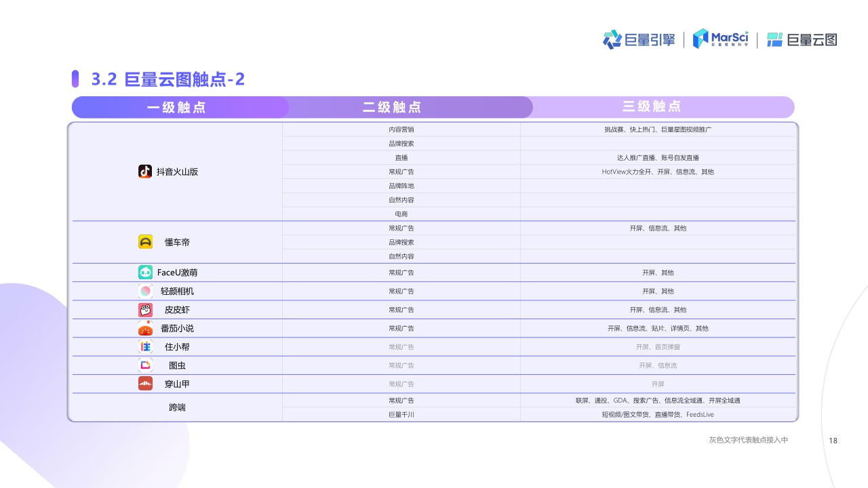Click the 抖音火山版 app icon
Viewport: 868px width, 488px height.
145,172
